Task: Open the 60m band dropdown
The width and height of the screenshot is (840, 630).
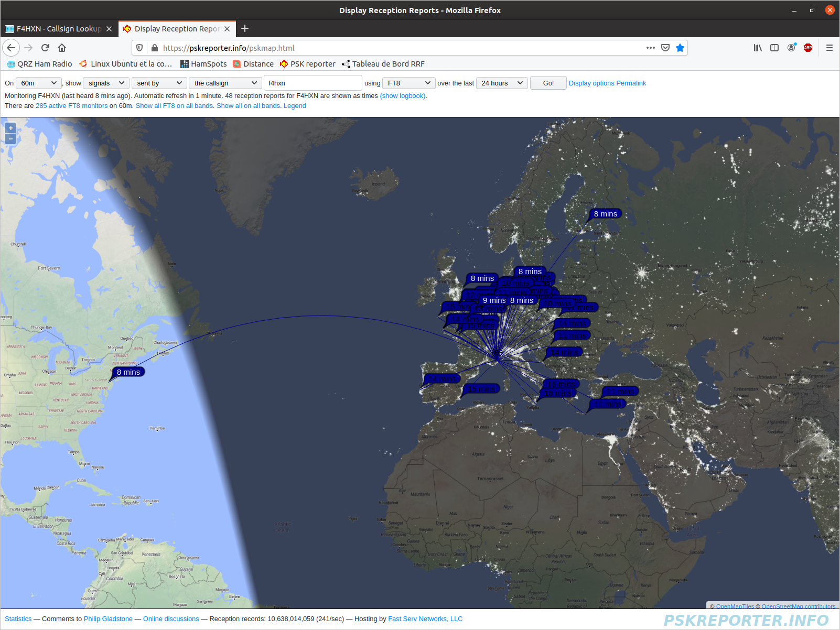Action: (x=39, y=83)
